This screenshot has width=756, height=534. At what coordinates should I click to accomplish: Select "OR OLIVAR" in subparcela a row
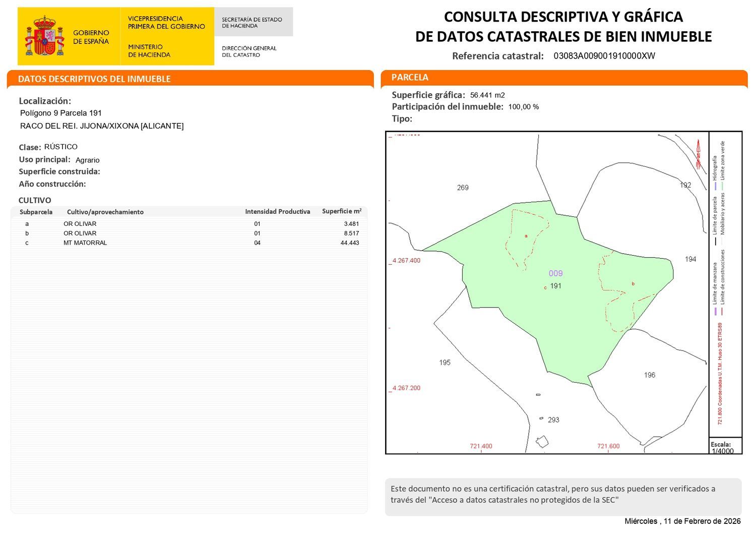pyautogui.click(x=80, y=224)
